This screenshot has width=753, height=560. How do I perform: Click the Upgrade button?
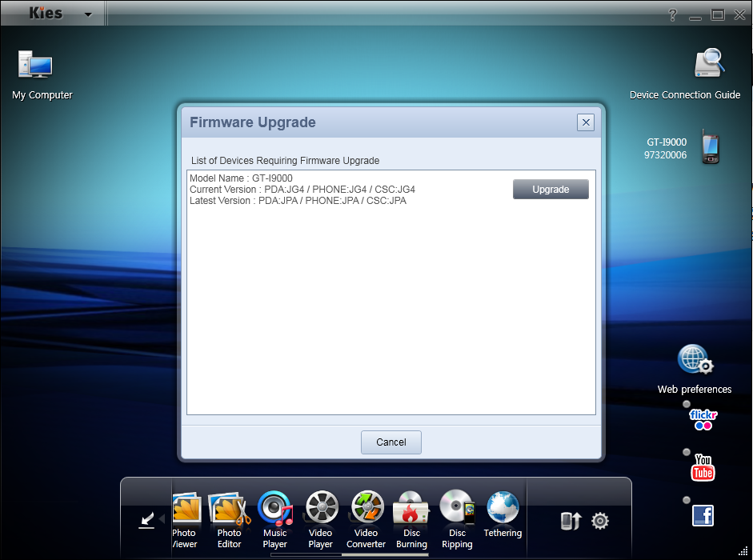pos(551,190)
